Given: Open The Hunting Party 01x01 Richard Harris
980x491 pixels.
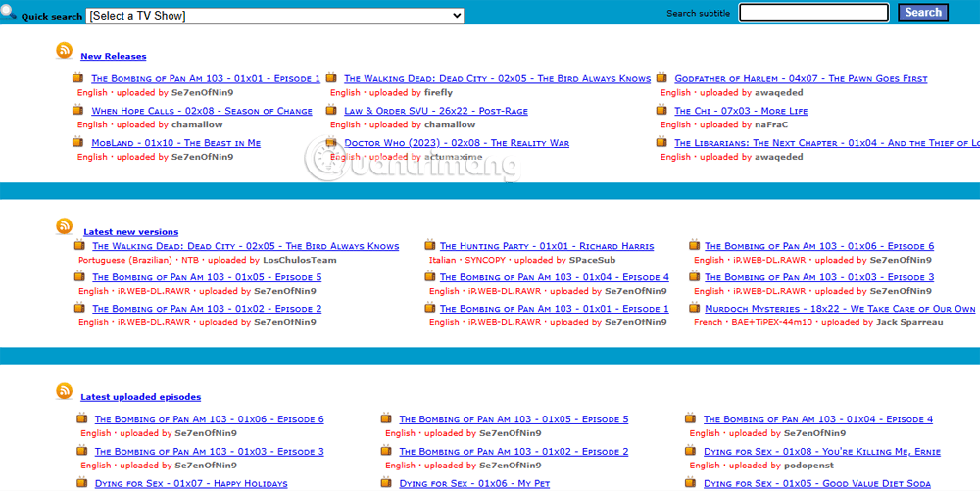Looking at the screenshot, I should point(547,246).
